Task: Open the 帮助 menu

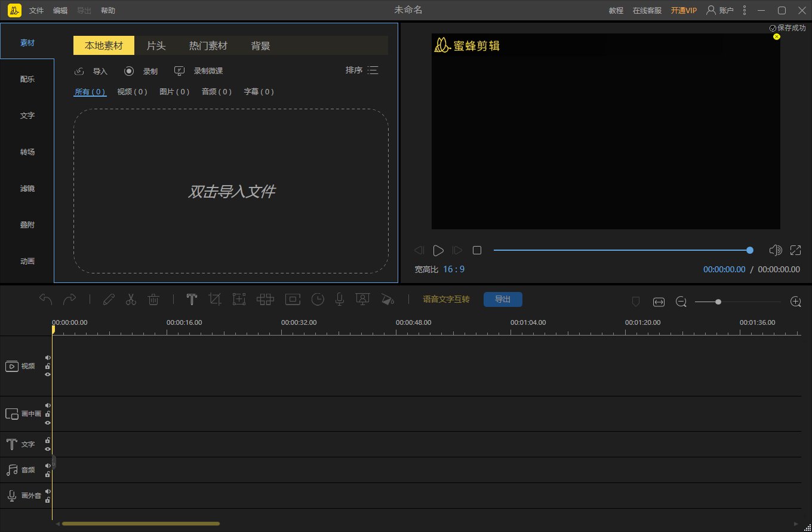Action: tap(108, 10)
